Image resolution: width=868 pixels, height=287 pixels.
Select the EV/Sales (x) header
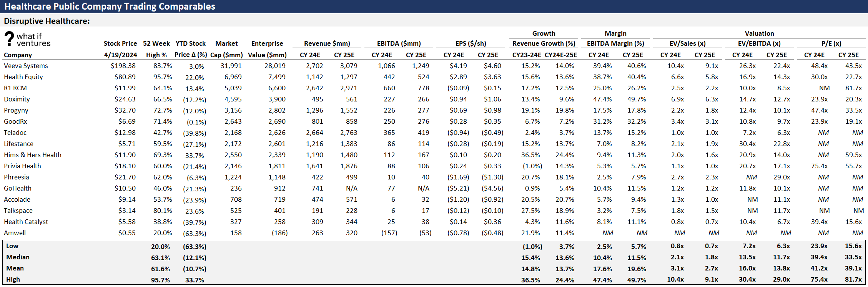tap(688, 43)
